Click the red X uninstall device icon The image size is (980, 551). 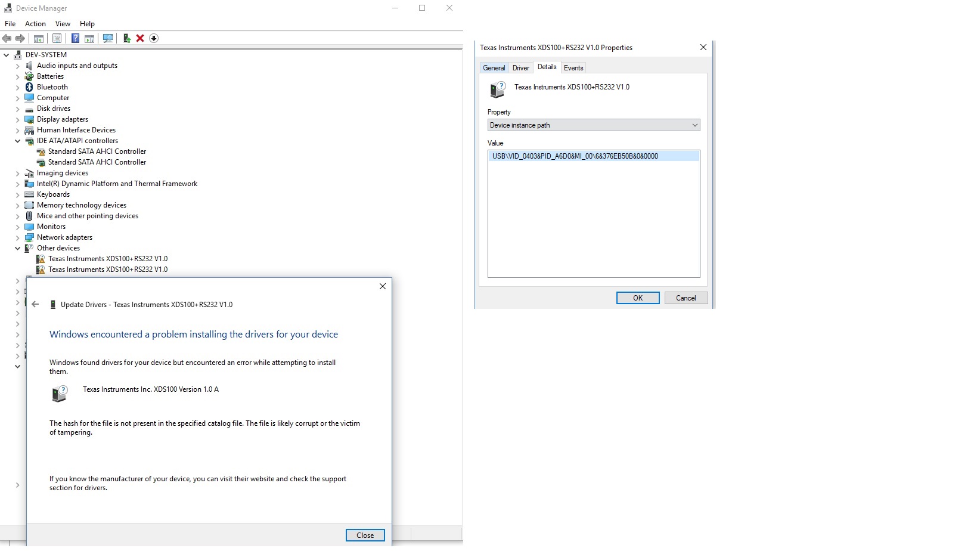pos(140,38)
